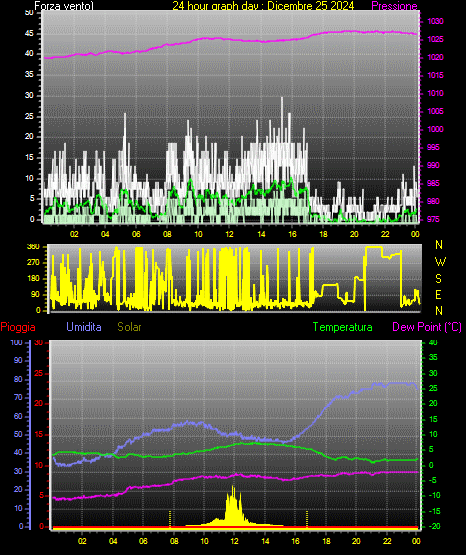Click the 1030 pressure axis value
The height and width of the screenshot is (555, 466).
(435, 21)
